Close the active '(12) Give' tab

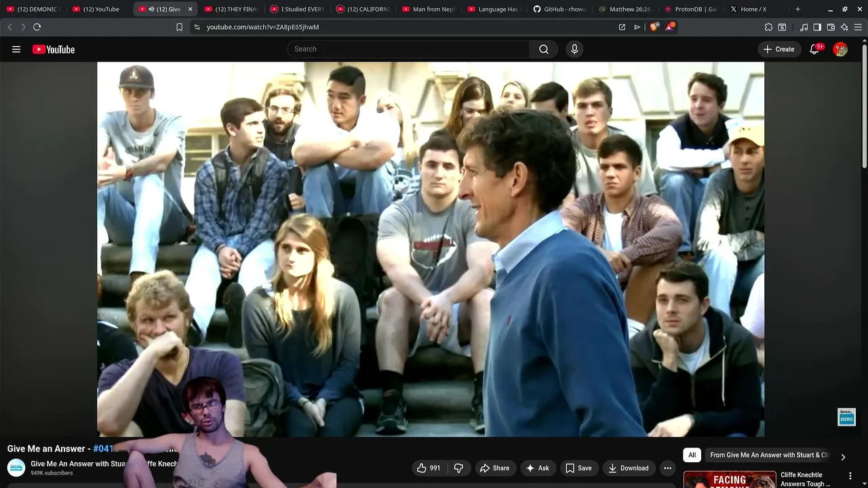(190, 9)
